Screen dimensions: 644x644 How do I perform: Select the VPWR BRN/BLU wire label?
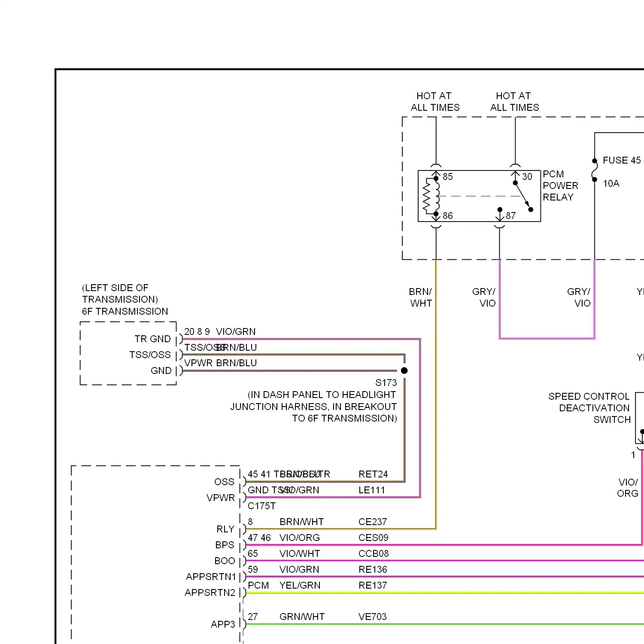pyautogui.click(x=221, y=363)
